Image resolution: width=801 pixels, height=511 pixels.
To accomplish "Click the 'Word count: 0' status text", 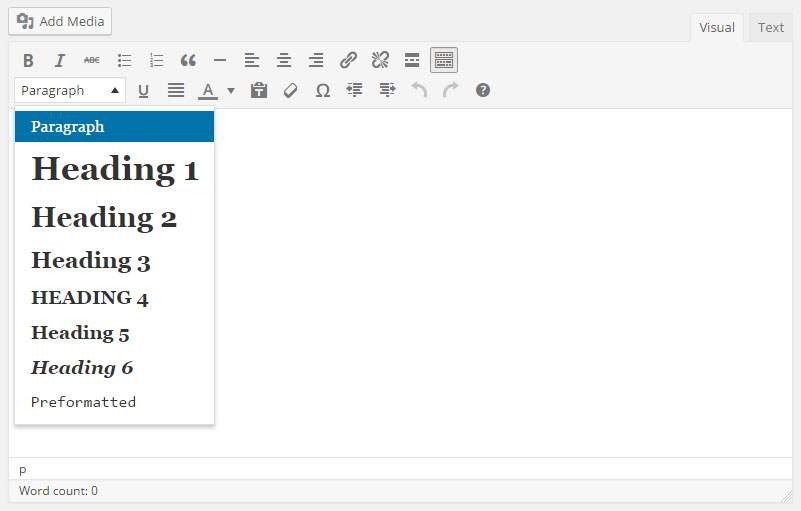I will coord(58,491).
